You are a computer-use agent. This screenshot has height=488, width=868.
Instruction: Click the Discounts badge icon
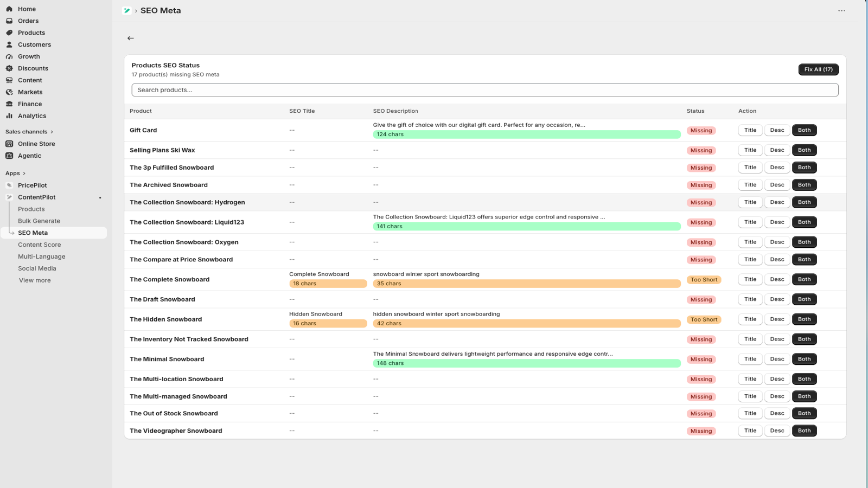pos(9,68)
